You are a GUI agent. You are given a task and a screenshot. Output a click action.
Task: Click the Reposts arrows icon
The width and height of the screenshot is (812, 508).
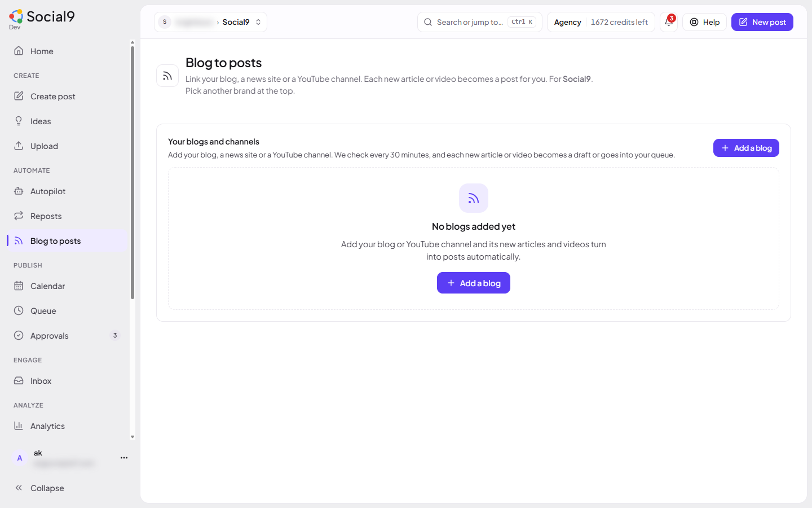pyautogui.click(x=19, y=216)
